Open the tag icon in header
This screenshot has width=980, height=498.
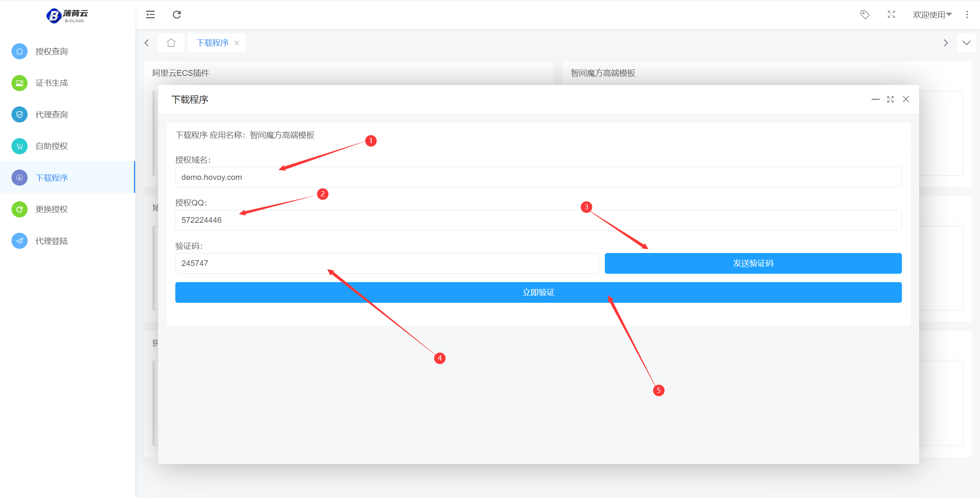tap(865, 15)
